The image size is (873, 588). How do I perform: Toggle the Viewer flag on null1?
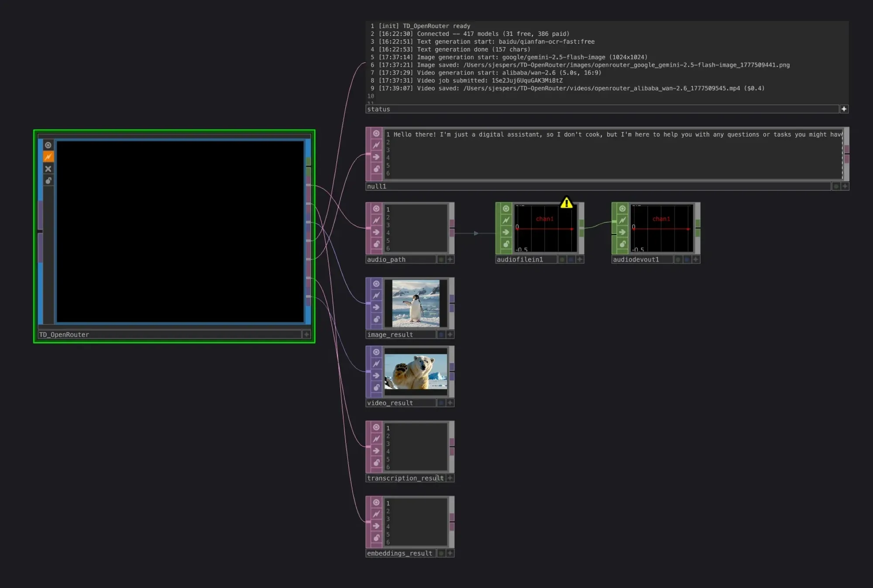(376, 133)
